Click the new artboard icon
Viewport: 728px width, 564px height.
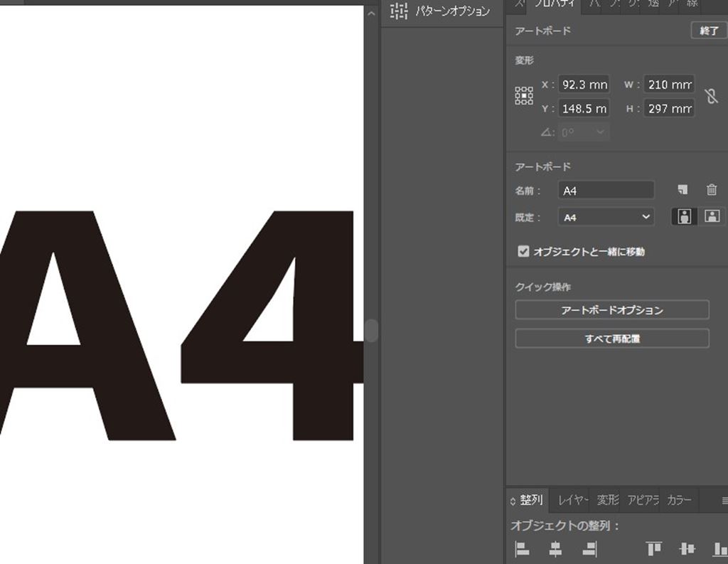click(682, 190)
